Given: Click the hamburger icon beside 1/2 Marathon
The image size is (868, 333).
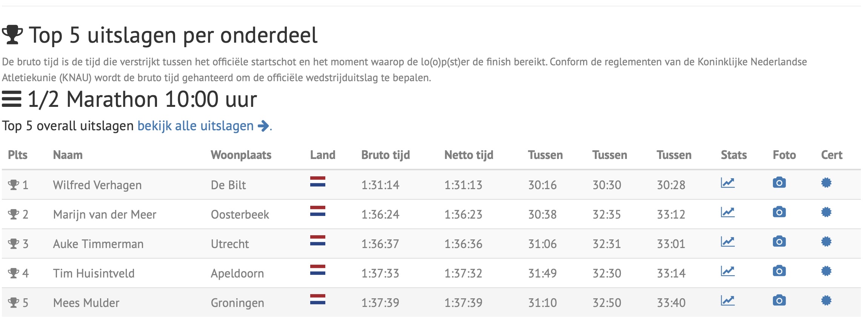Looking at the screenshot, I should click(x=12, y=99).
